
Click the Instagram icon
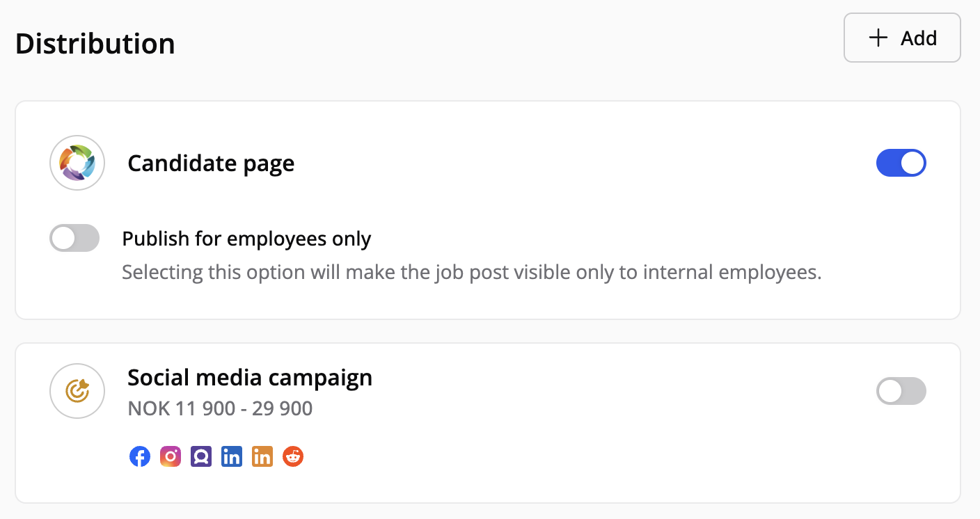(x=171, y=457)
